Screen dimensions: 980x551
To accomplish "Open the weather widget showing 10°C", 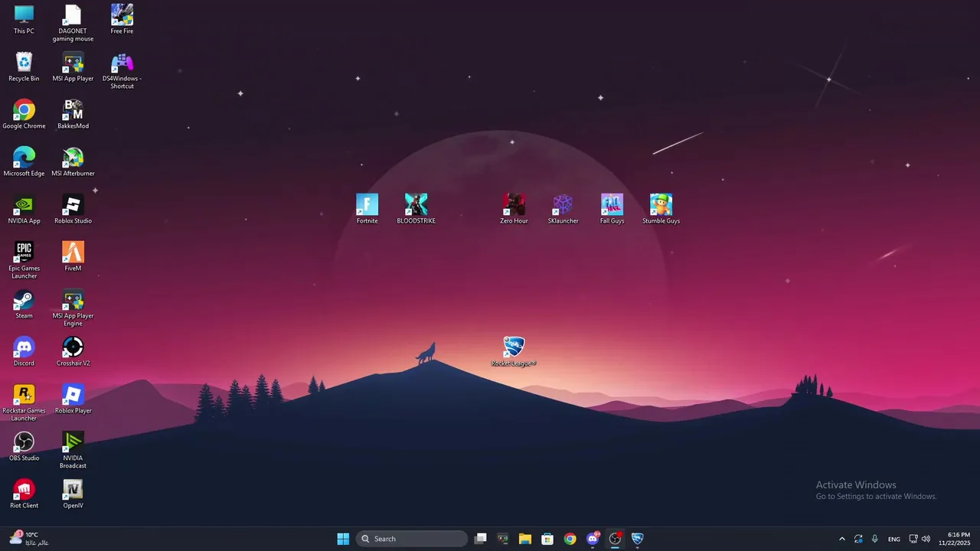I will [x=29, y=539].
